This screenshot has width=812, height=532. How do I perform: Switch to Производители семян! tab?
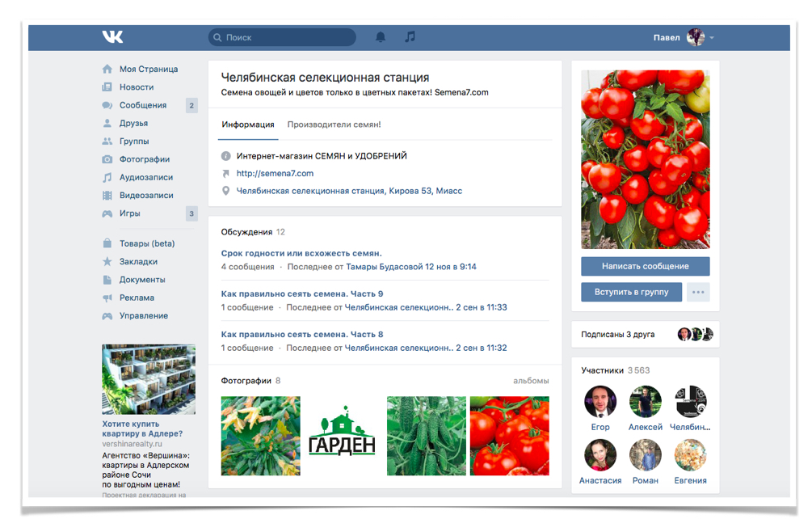click(334, 125)
